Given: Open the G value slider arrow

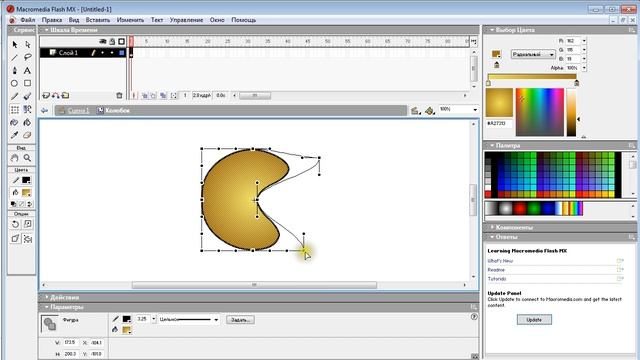Looking at the screenshot, I should 584,50.
